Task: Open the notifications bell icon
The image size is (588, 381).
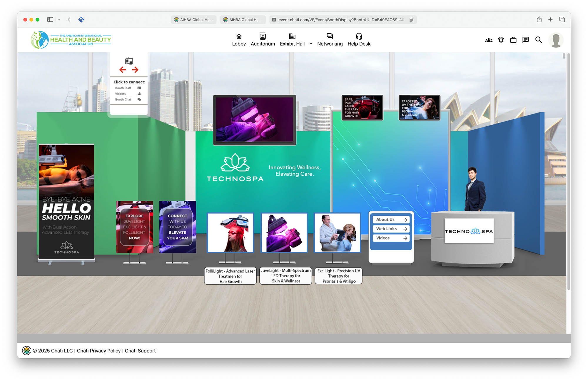Action: tap(501, 40)
